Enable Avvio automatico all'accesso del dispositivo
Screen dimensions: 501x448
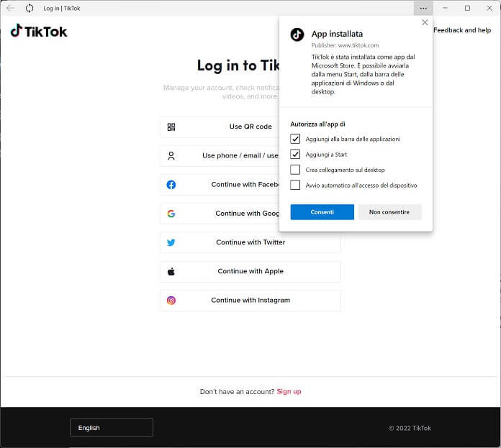pyautogui.click(x=295, y=185)
